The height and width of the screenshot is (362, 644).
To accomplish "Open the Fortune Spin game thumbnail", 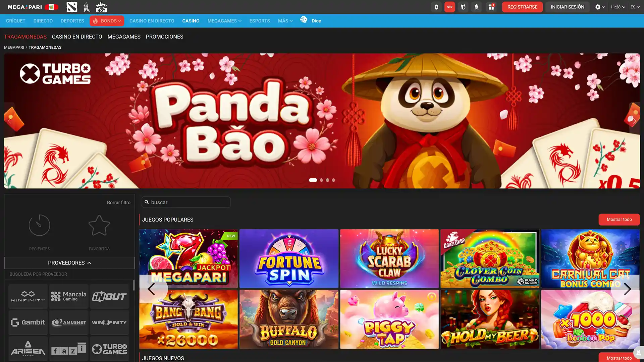I will (x=289, y=258).
